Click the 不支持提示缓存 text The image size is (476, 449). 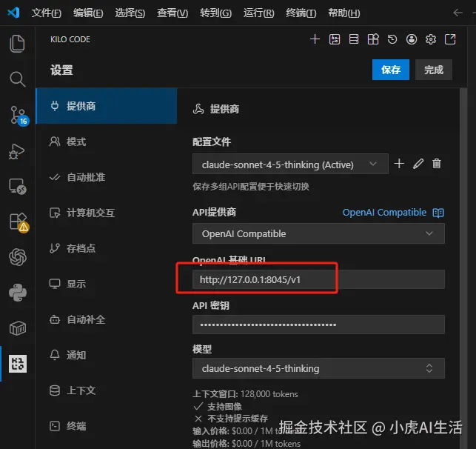click(238, 419)
